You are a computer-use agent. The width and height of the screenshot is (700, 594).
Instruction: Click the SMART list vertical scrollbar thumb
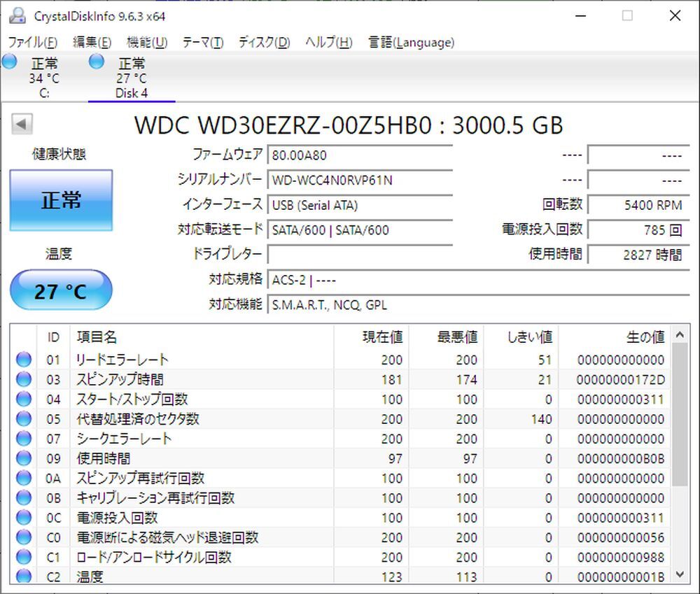pyautogui.click(x=680, y=414)
